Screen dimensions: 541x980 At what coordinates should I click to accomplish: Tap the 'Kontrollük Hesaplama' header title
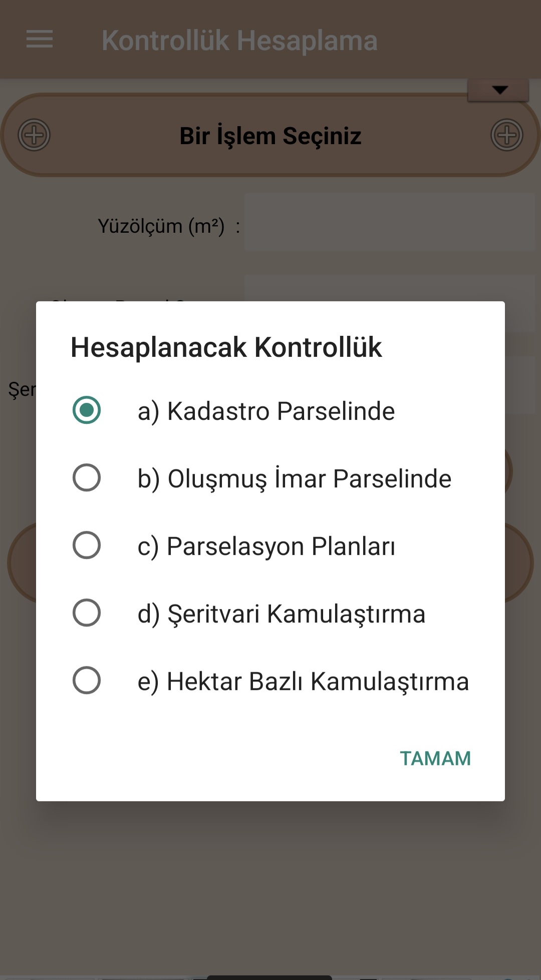point(239,41)
